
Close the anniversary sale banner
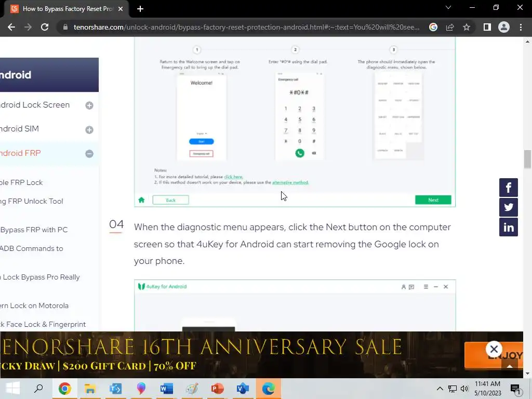(494, 349)
